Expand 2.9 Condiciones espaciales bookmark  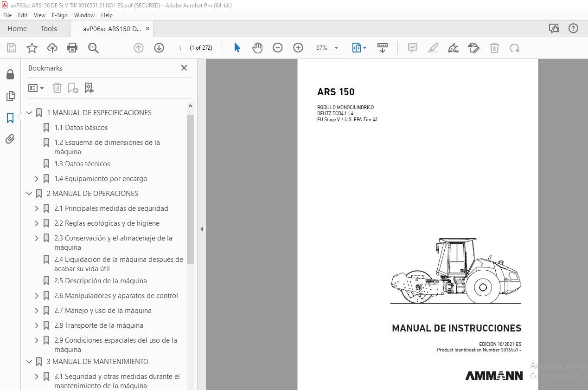pyautogui.click(x=37, y=340)
